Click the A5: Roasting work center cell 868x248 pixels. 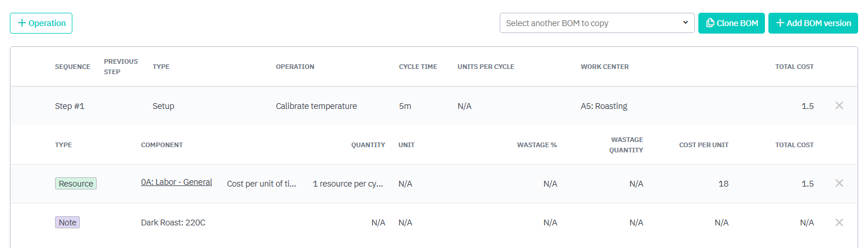[603, 106]
